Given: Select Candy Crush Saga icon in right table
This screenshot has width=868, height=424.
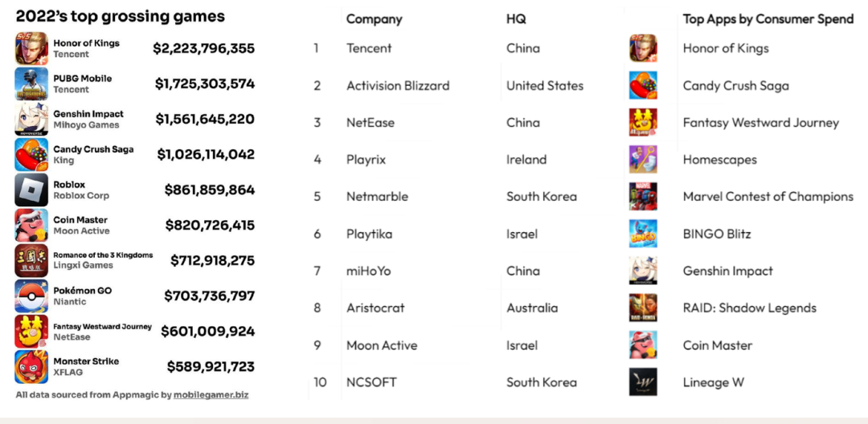Looking at the screenshot, I should tap(643, 86).
